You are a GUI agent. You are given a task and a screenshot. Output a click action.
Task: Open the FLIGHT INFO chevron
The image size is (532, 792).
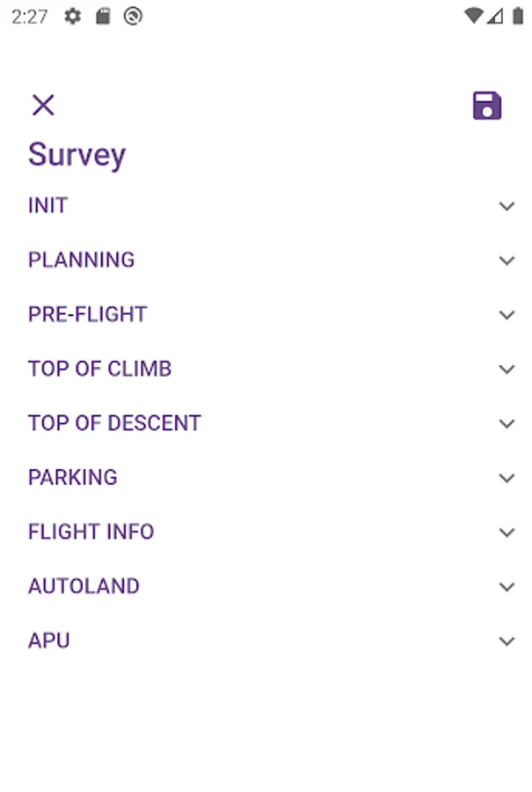[x=506, y=532]
